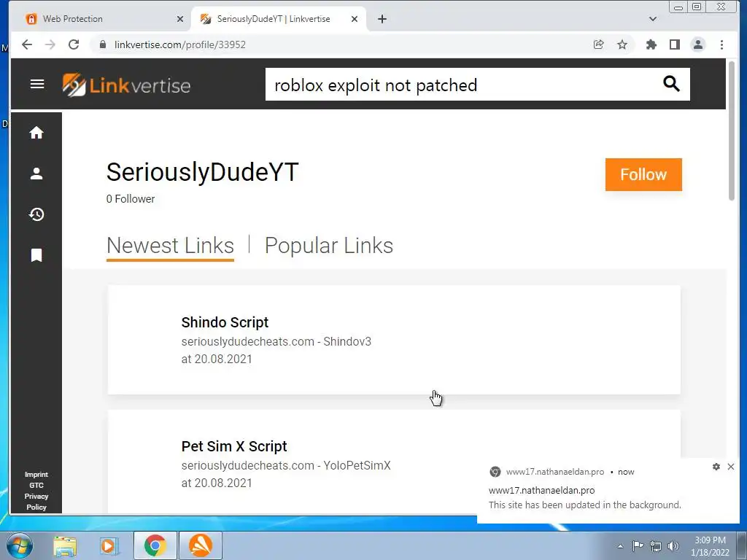Image resolution: width=747 pixels, height=560 pixels.
Task: Click the notification message text
Action: point(585,505)
